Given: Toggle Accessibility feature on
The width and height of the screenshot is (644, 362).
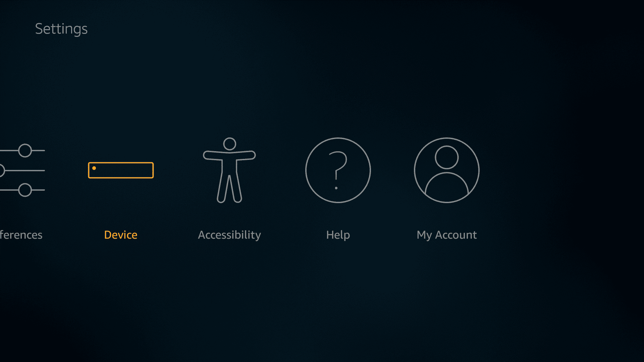Looking at the screenshot, I should [229, 171].
